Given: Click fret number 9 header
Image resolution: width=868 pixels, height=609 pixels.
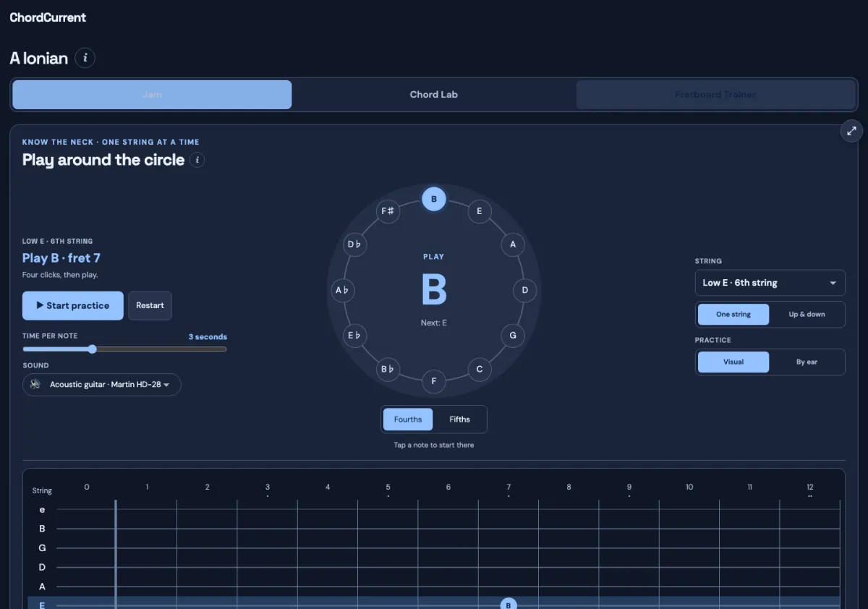Looking at the screenshot, I should coord(629,487).
